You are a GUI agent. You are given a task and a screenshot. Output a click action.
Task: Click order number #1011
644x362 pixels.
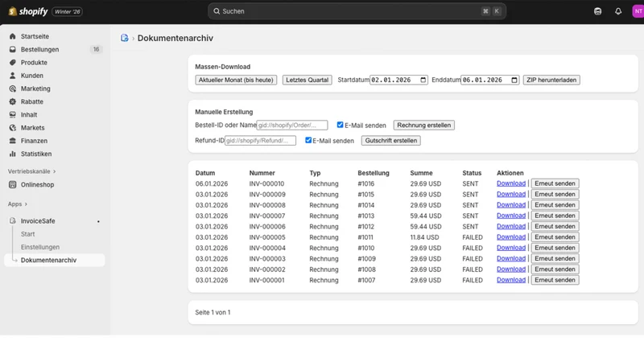tap(365, 237)
